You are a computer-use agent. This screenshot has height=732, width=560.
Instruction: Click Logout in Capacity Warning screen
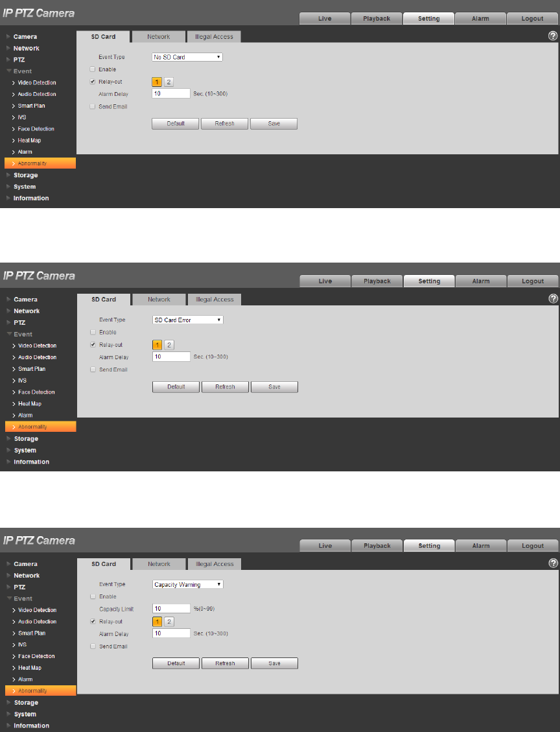(533, 546)
